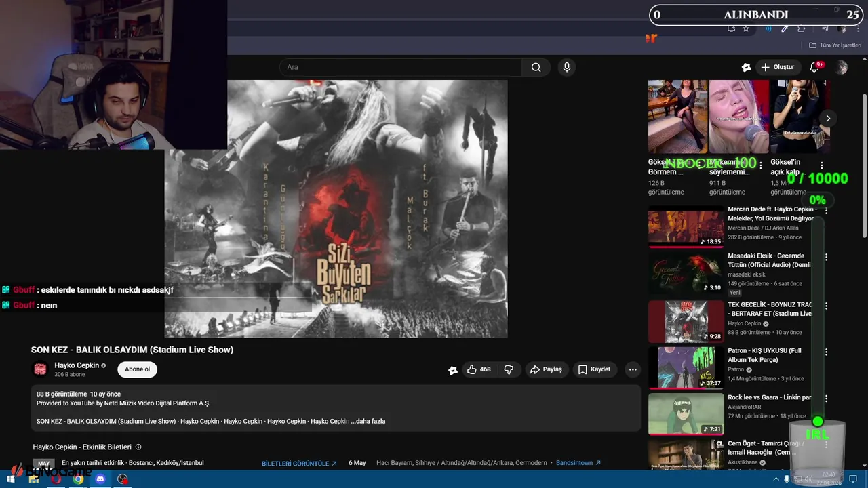The image size is (868, 488).
Task: Open options for Rock lee vs Gaara video
Action: [x=826, y=399]
